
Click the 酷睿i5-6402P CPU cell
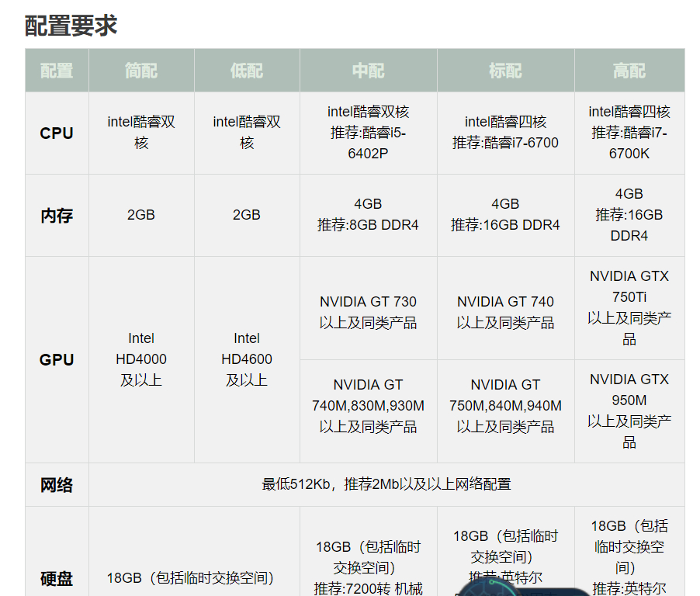click(369, 133)
